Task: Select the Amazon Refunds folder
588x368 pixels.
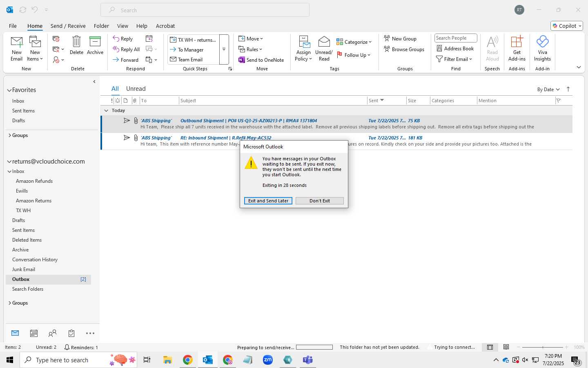Action: click(34, 181)
